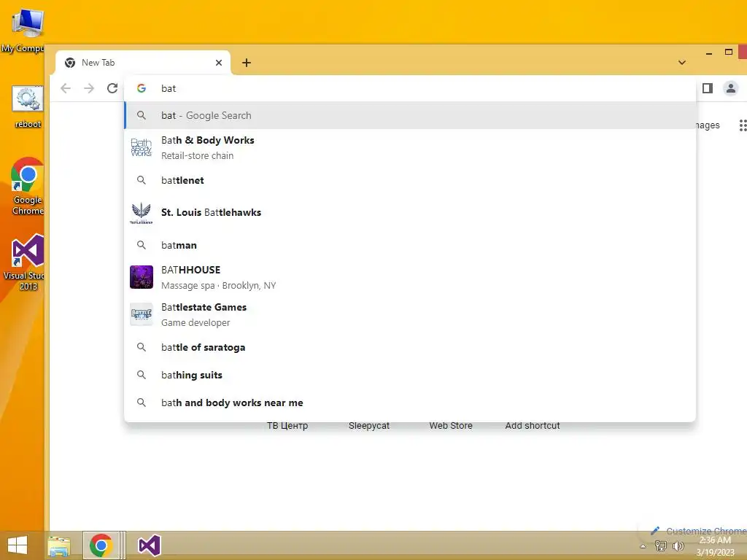Viewport: 747px width, 560px height.
Task: Select the New Tab tab
Action: pos(143,63)
